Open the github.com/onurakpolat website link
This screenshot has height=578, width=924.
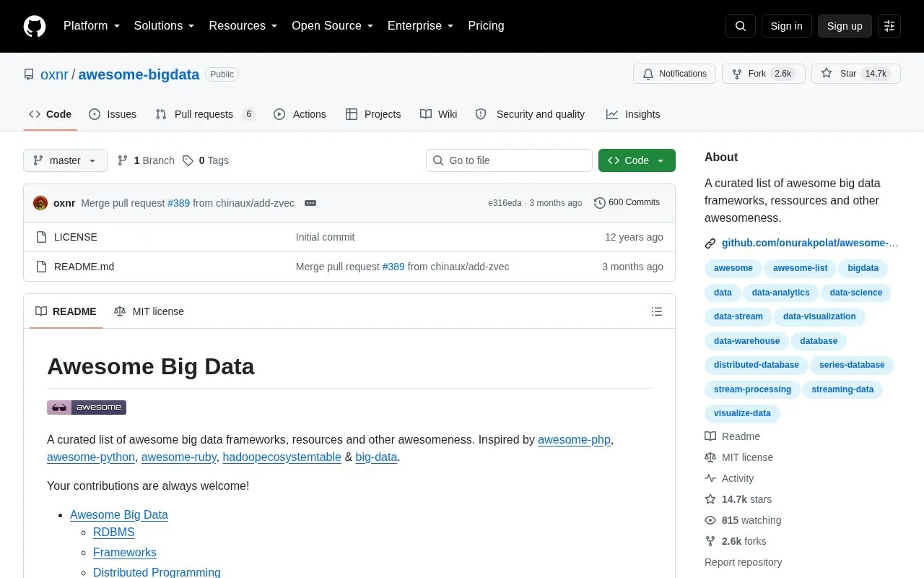tap(810, 243)
